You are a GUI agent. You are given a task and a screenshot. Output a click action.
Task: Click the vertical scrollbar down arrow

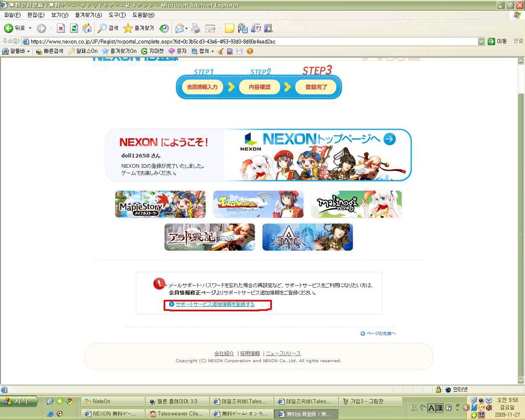[521, 380]
